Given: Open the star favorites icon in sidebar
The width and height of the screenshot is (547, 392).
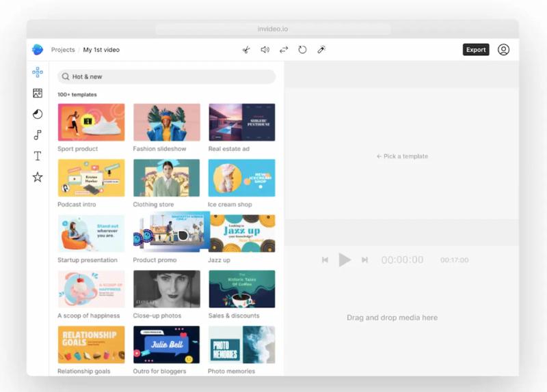Looking at the screenshot, I should tap(38, 177).
